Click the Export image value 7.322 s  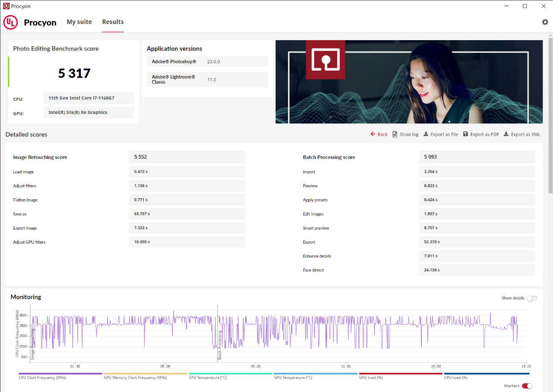click(187, 228)
